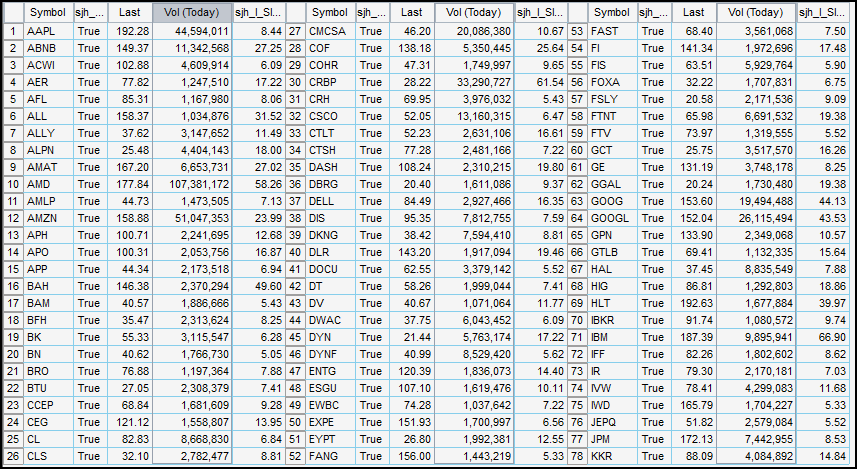Select the DELL symbol cell
The width and height of the screenshot is (857, 469).
[x=330, y=201]
